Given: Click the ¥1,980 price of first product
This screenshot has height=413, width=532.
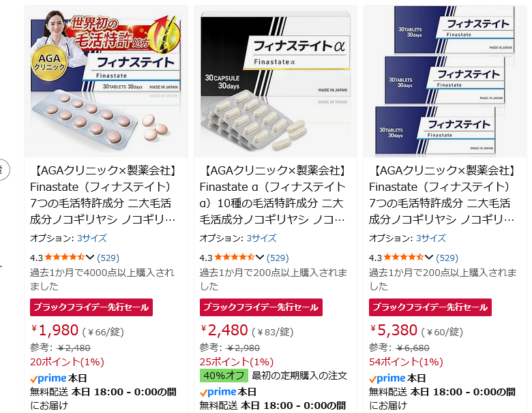Looking at the screenshot, I should coord(55,331).
